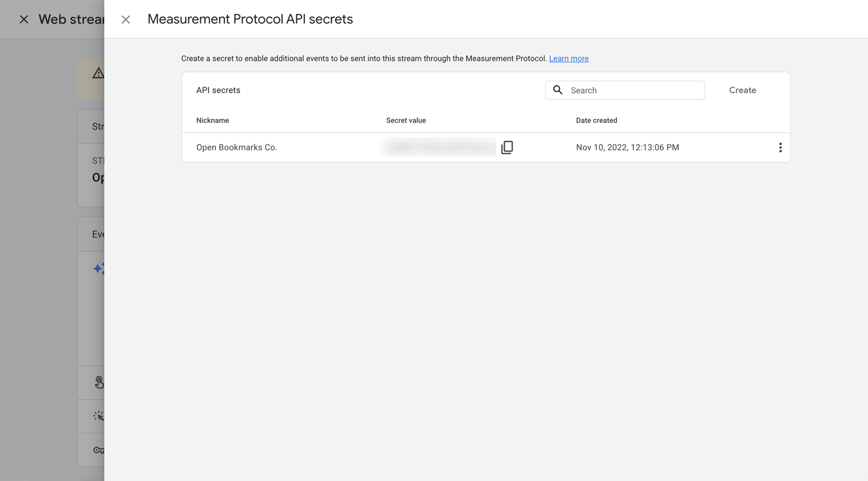Click the touch hand icon in background panel
Screen dimensions: 868x481
(99, 382)
